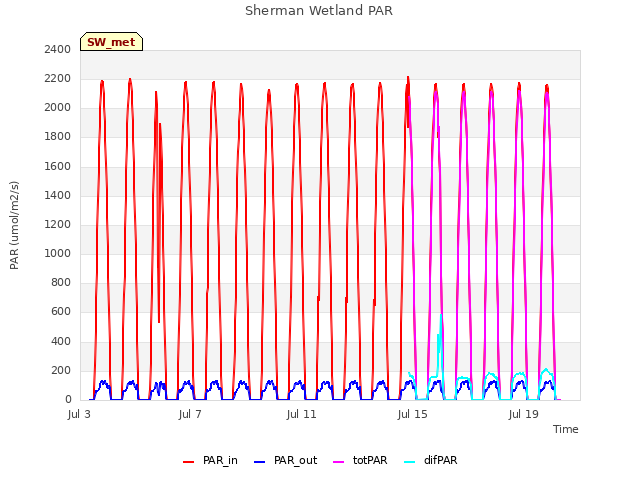Click the 1400 y-axis tick label
640x480 pixels.
58,195
